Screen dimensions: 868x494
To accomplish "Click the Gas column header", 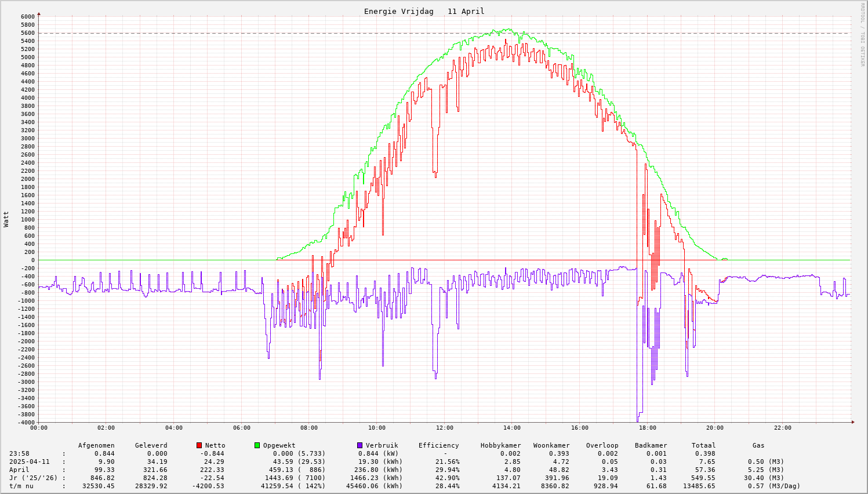I will [758, 445].
